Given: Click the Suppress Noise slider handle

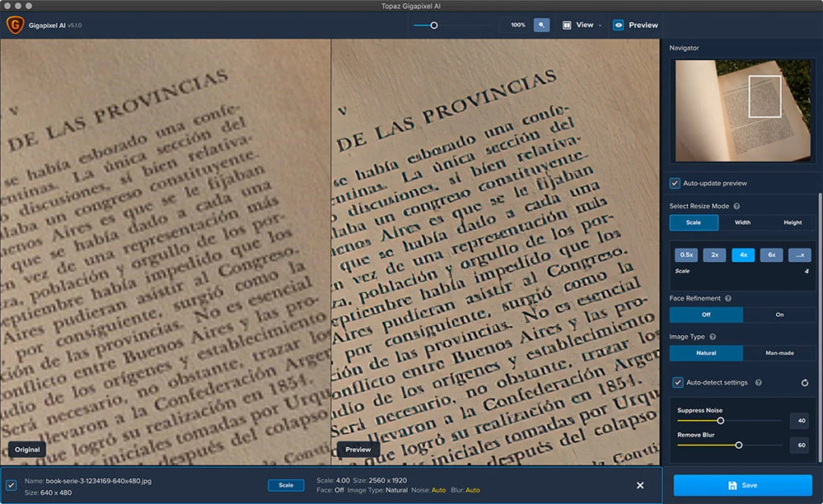Looking at the screenshot, I should pyautogui.click(x=720, y=420).
